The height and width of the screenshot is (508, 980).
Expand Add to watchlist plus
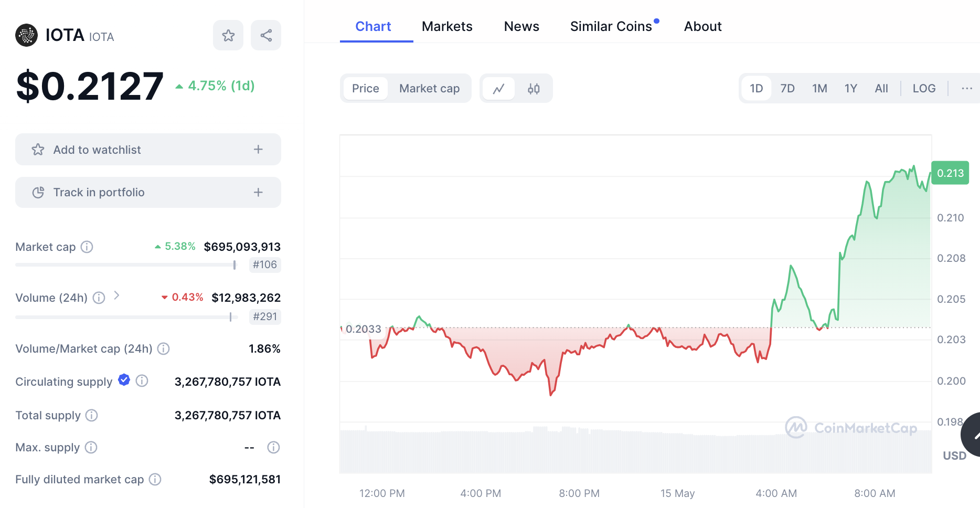[x=258, y=150]
